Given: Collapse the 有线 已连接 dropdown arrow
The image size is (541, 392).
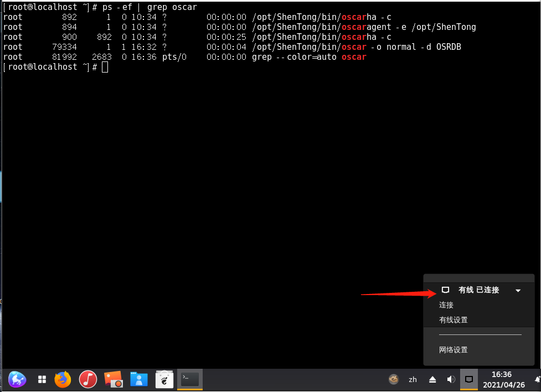Looking at the screenshot, I should click(x=518, y=291).
